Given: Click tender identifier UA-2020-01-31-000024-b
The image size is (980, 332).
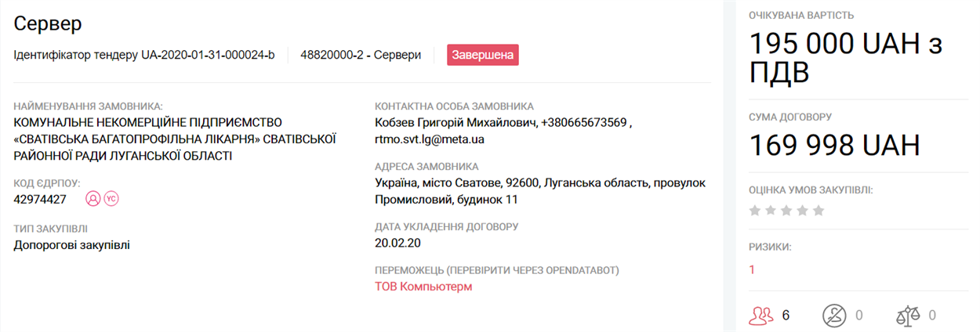Looking at the screenshot, I should pyautogui.click(x=208, y=55).
